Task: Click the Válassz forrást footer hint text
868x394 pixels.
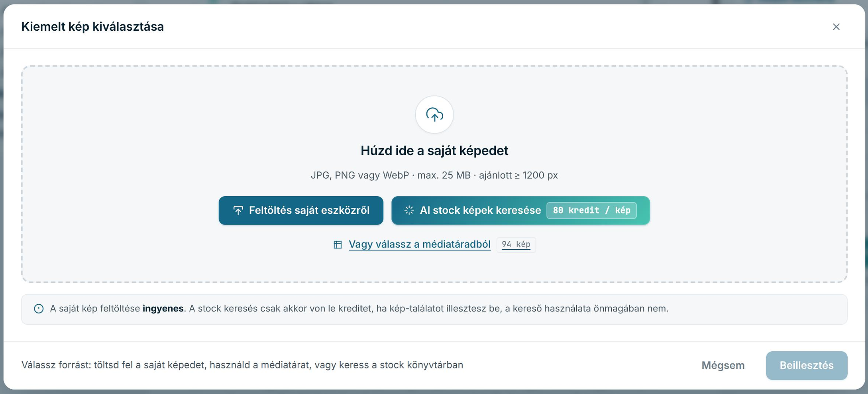Action: click(x=242, y=365)
